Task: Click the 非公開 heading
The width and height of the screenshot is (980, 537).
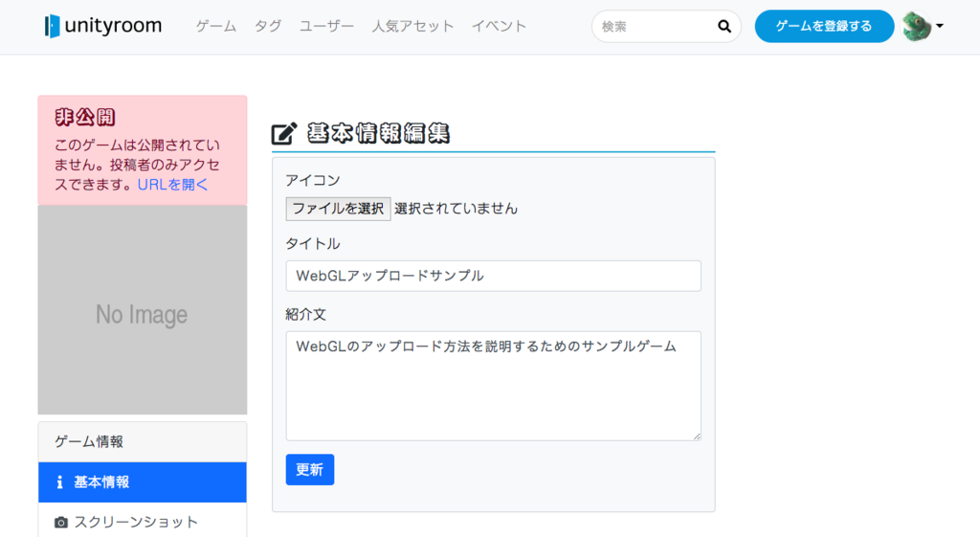Action: pos(85,117)
